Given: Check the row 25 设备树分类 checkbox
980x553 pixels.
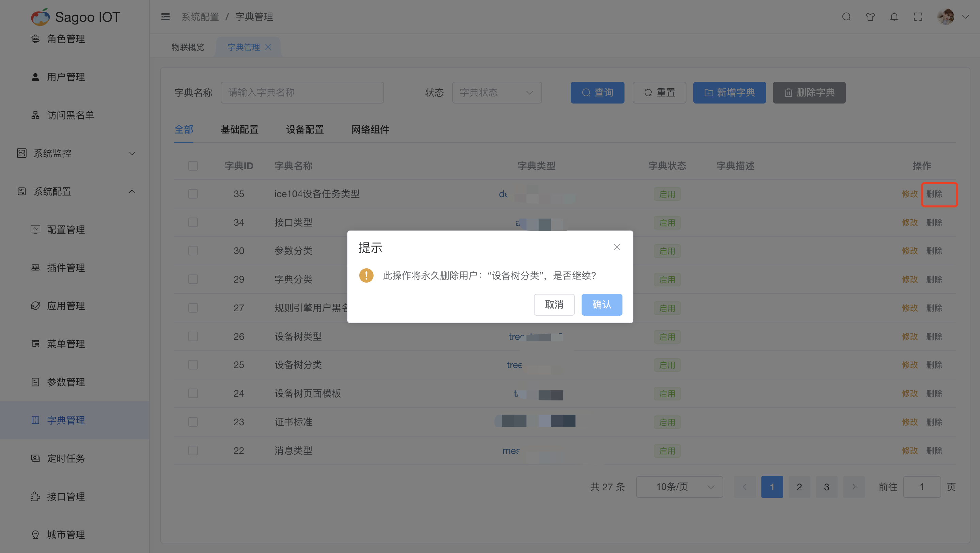Looking at the screenshot, I should coord(193,365).
